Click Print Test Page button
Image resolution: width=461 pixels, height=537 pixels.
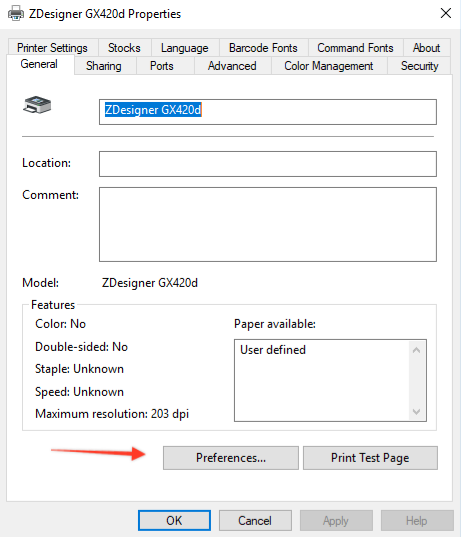[370, 458]
